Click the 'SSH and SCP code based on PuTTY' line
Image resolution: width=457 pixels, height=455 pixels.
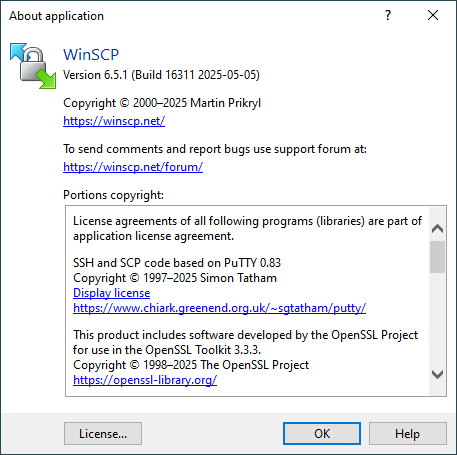coord(177,263)
